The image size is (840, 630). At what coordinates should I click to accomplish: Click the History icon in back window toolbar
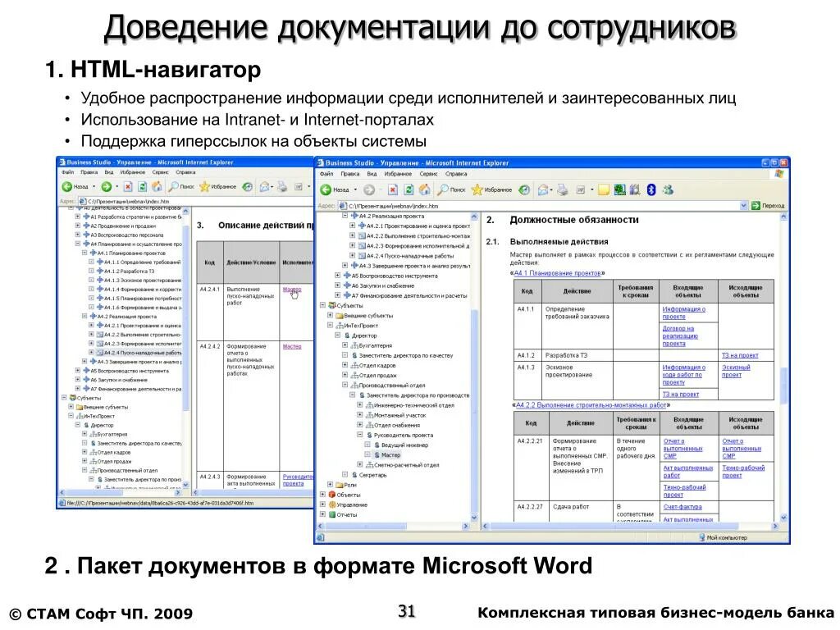(x=247, y=186)
